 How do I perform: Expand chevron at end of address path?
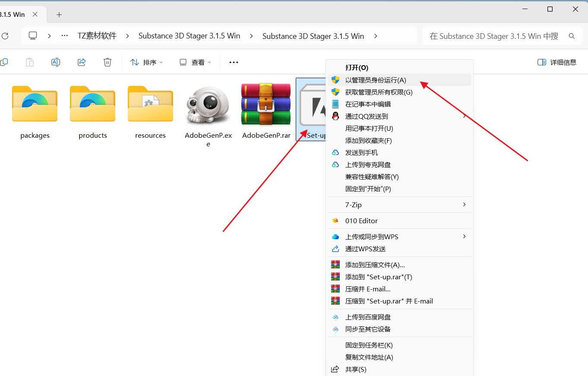tap(376, 36)
